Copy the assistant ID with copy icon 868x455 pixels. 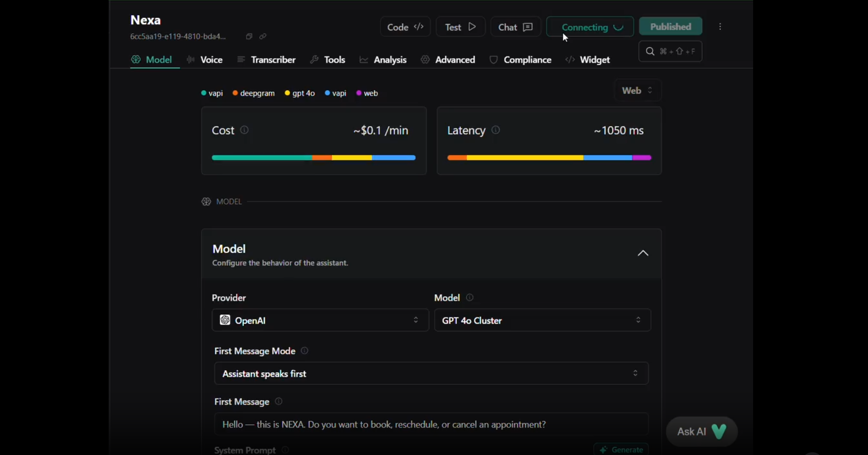(x=249, y=36)
